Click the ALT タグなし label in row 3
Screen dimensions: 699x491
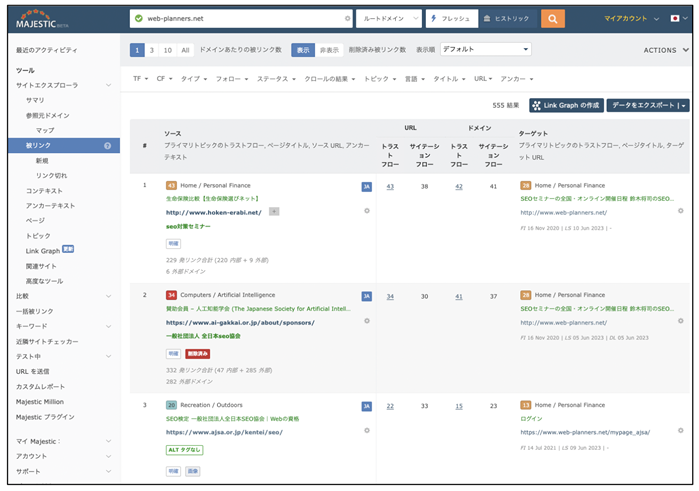pos(185,450)
